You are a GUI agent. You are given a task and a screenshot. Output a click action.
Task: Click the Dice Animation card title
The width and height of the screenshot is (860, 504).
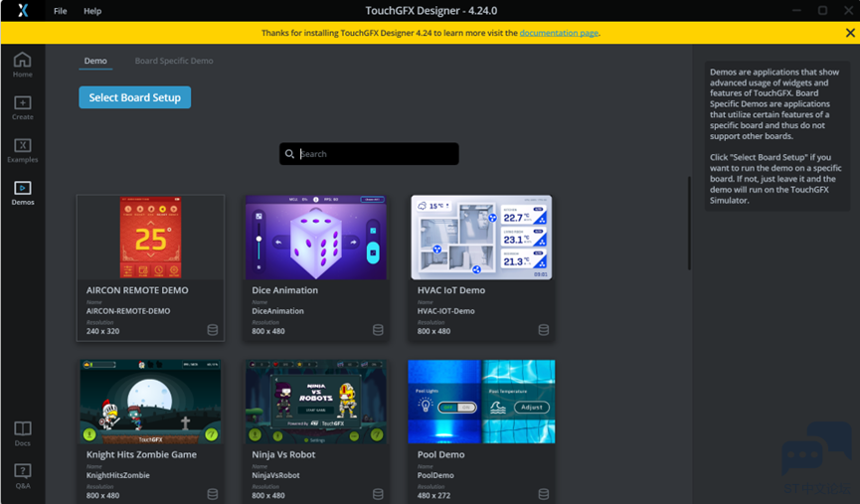tap(284, 290)
